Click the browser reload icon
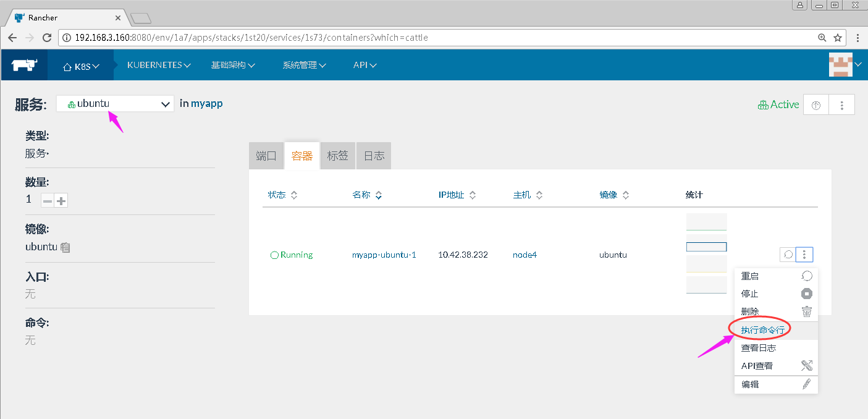Image resolution: width=868 pixels, height=419 pixels. [46, 38]
